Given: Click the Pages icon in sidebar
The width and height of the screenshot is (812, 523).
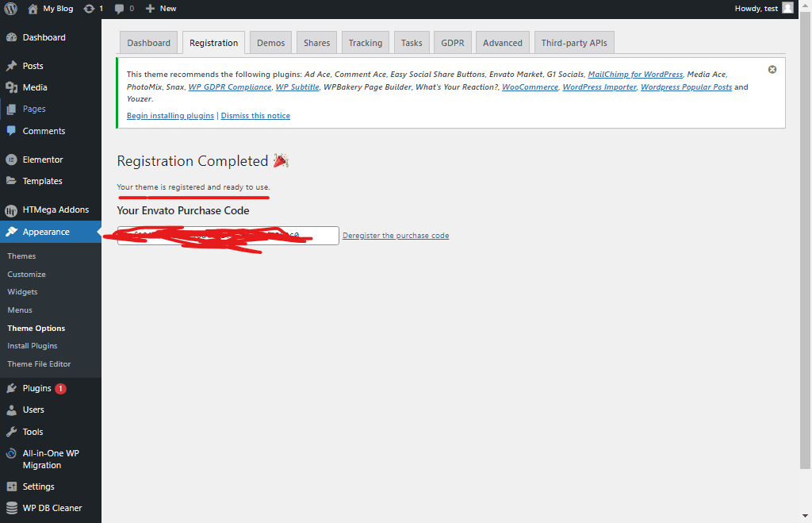Looking at the screenshot, I should click(x=11, y=109).
